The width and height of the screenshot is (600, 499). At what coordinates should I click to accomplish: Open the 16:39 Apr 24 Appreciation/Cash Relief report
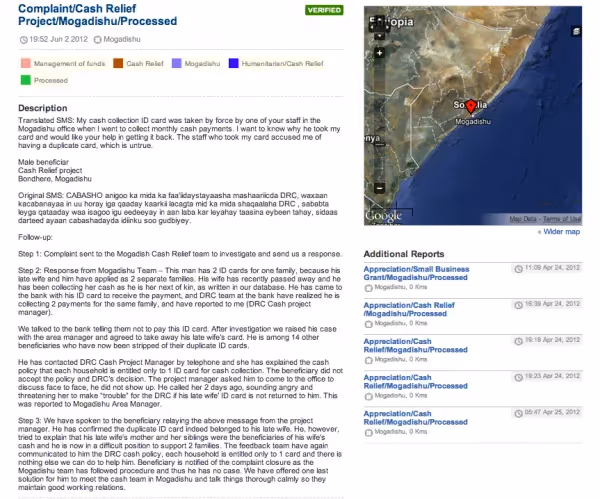pyautogui.click(x=409, y=309)
